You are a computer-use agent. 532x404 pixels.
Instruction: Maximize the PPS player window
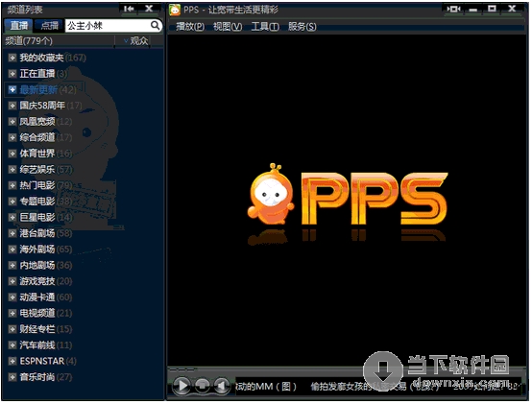[x=492, y=10]
